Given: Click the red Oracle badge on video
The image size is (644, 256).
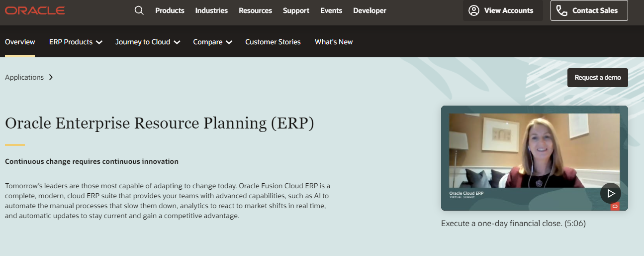Looking at the screenshot, I should tap(615, 206).
